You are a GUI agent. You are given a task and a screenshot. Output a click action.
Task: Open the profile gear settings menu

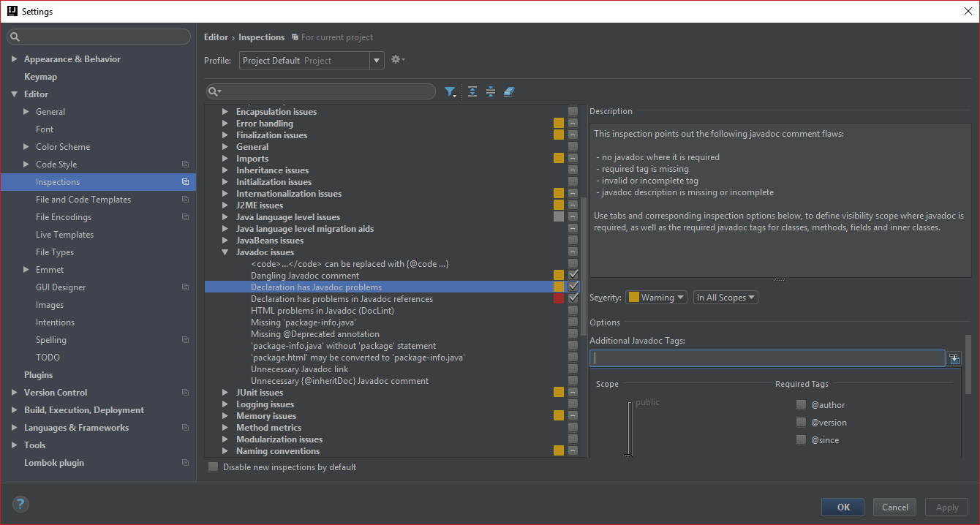point(395,59)
